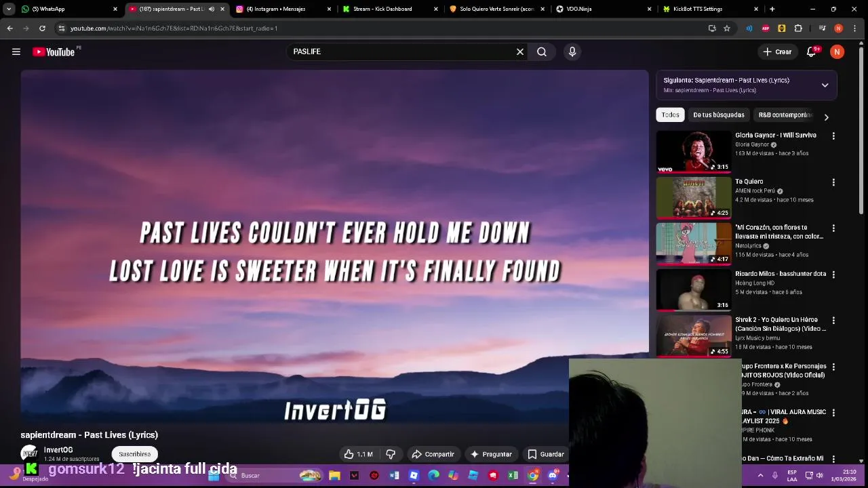868x488 pixels.
Task: Select the Todos filter chip
Action: coord(670,115)
